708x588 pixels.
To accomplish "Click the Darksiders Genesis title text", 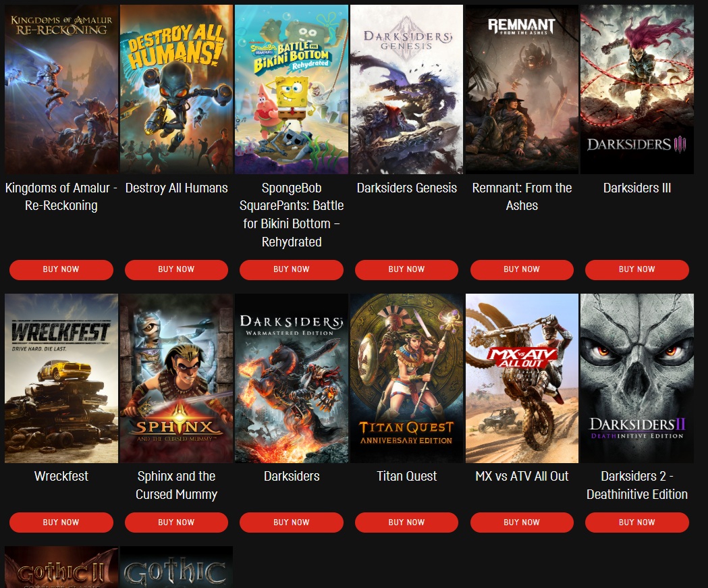I will [407, 188].
